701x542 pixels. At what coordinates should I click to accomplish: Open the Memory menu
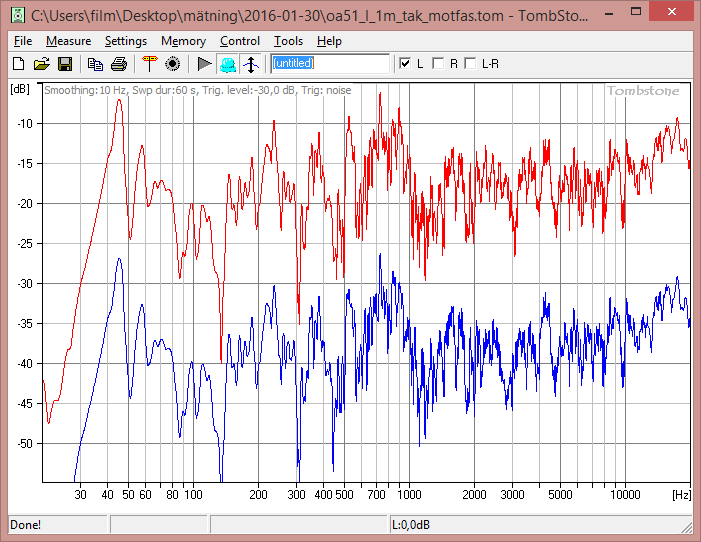coord(183,41)
